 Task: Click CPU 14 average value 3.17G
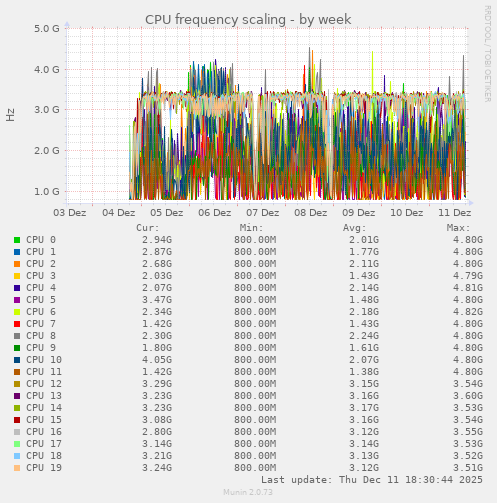tap(364, 408)
